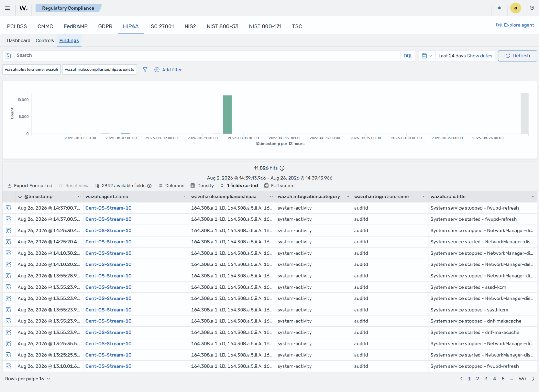Screen dimensions: 539x392
Task: Toggle the DQL query language switch
Action: tap(408, 56)
